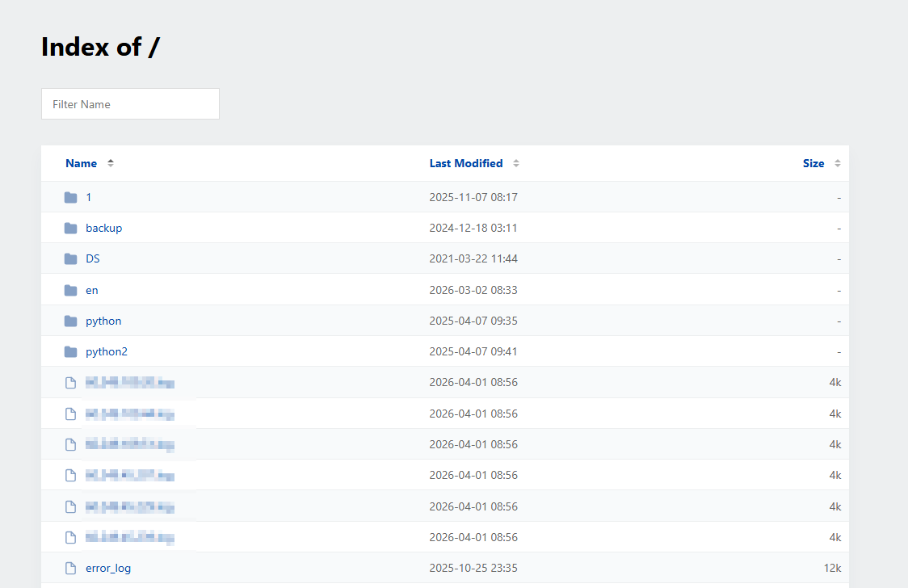Click the folder icon for directory 1
The height and width of the screenshot is (588, 908).
tap(71, 198)
